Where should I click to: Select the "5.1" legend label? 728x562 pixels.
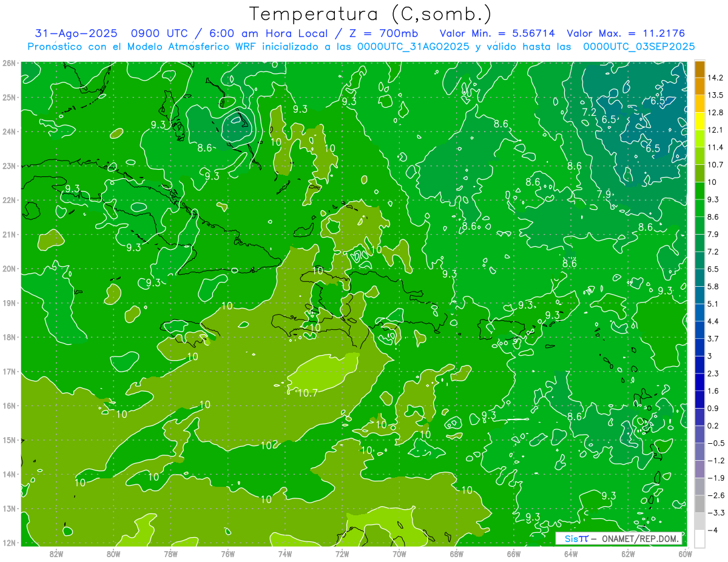(x=713, y=304)
